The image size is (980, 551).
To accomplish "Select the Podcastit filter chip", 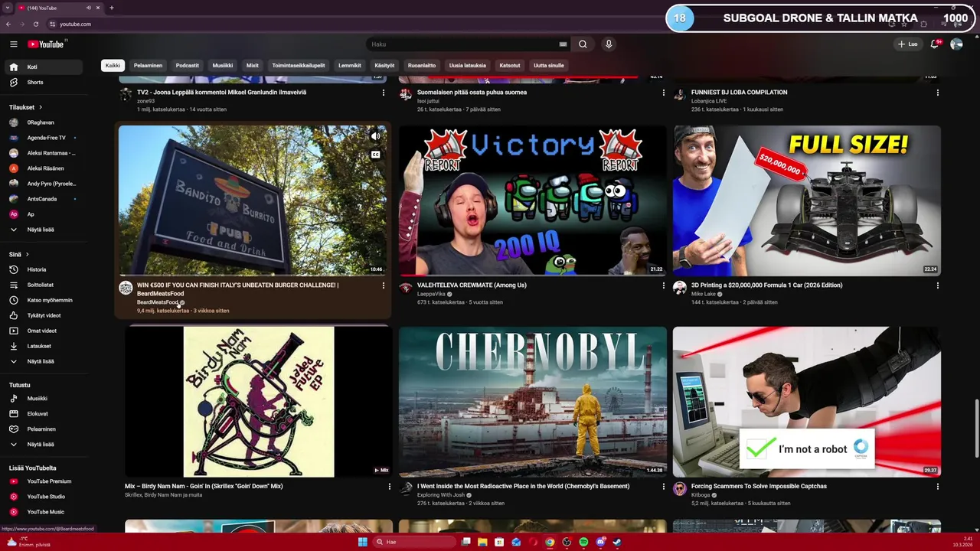I will click(188, 66).
